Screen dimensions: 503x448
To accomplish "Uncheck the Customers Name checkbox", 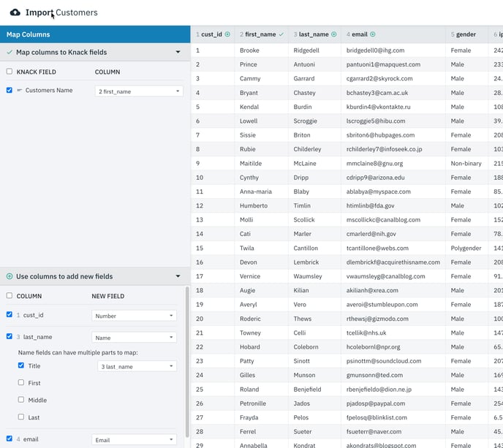I will point(10,90).
